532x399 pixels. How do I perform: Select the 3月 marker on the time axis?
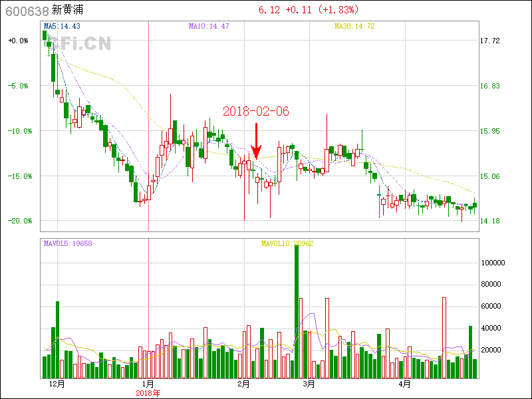coord(308,384)
